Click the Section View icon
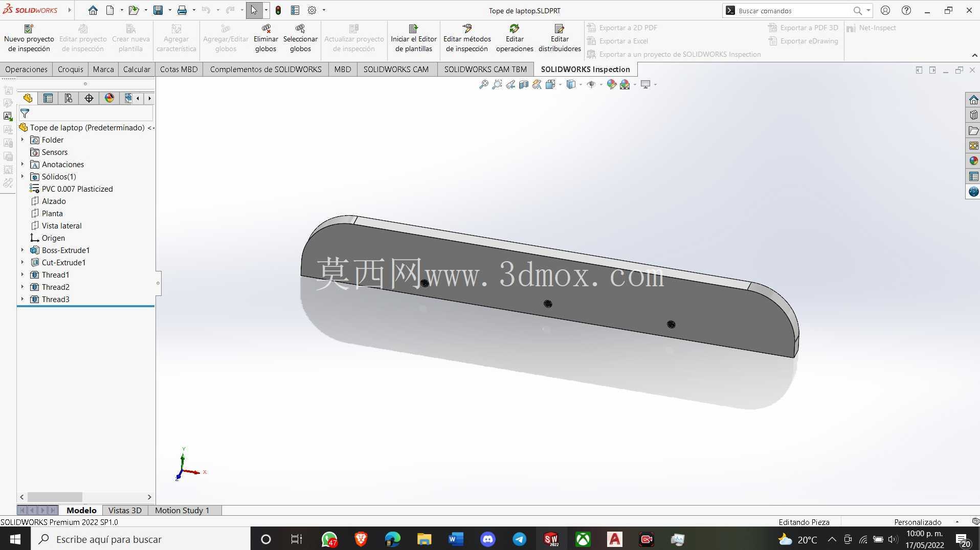The image size is (980, 550). (x=523, y=84)
